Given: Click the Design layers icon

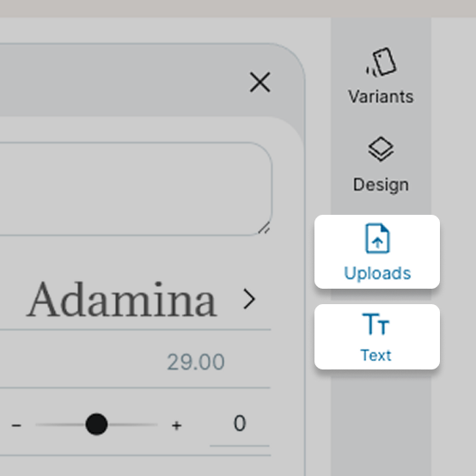Looking at the screenshot, I should point(381,149).
